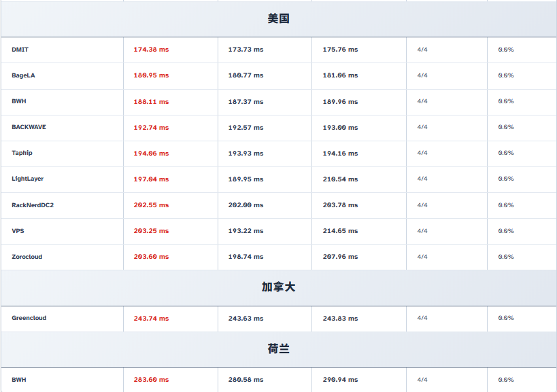
Task: Select the 290.94 ms latency cell
Action: (340, 380)
